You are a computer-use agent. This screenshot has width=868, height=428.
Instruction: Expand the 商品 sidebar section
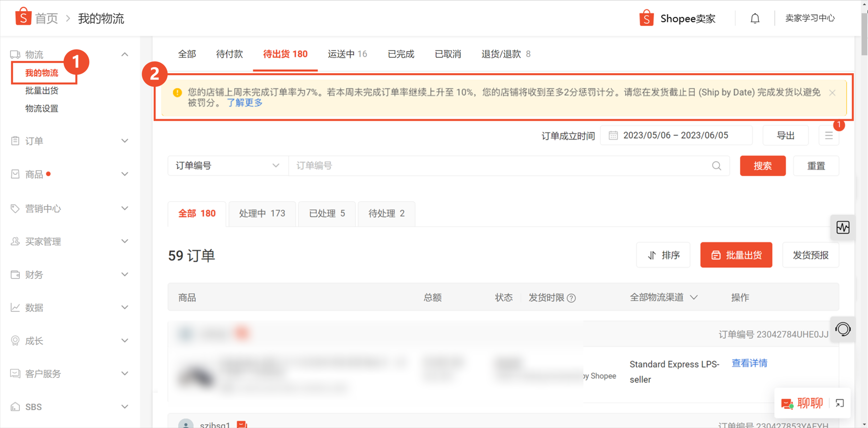pos(125,174)
